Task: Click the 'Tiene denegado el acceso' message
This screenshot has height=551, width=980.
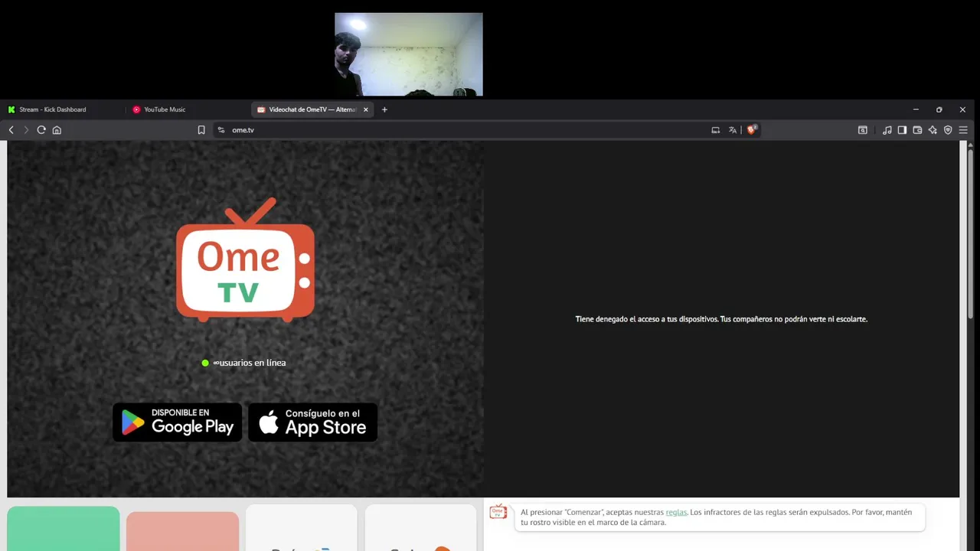Action: tap(721, 319)
